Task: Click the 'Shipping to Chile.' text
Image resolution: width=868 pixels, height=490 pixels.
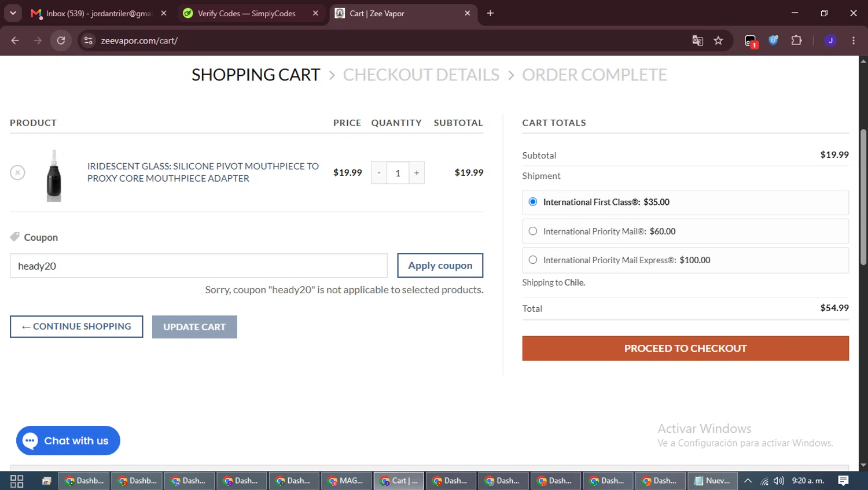Action: (554, 282)
